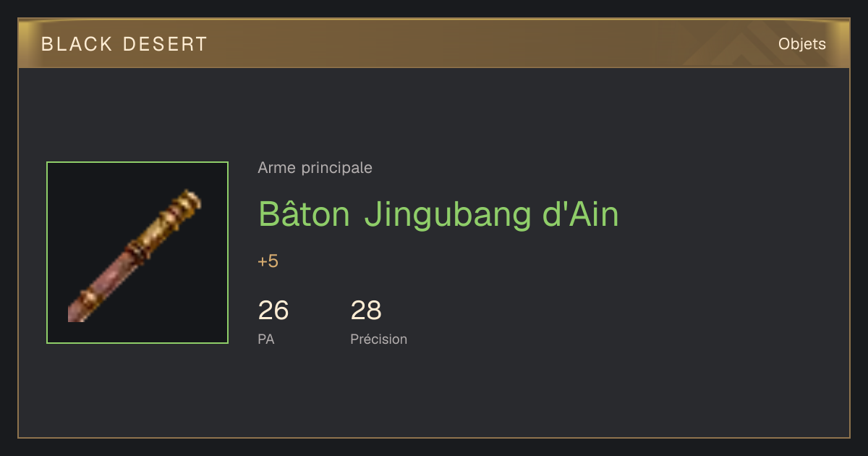Click the golden header banner
Screen dimensions: 868x456
click(434, 43)
